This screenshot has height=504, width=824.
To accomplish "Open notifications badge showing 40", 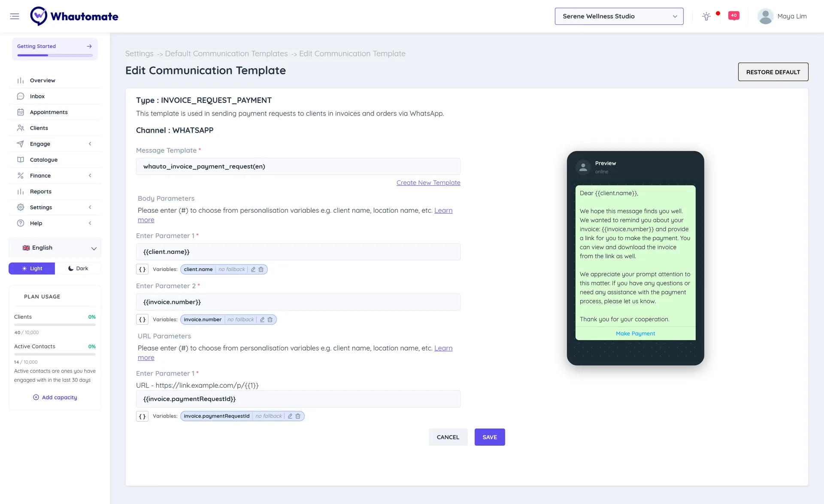I will click(x=734, y=15).
